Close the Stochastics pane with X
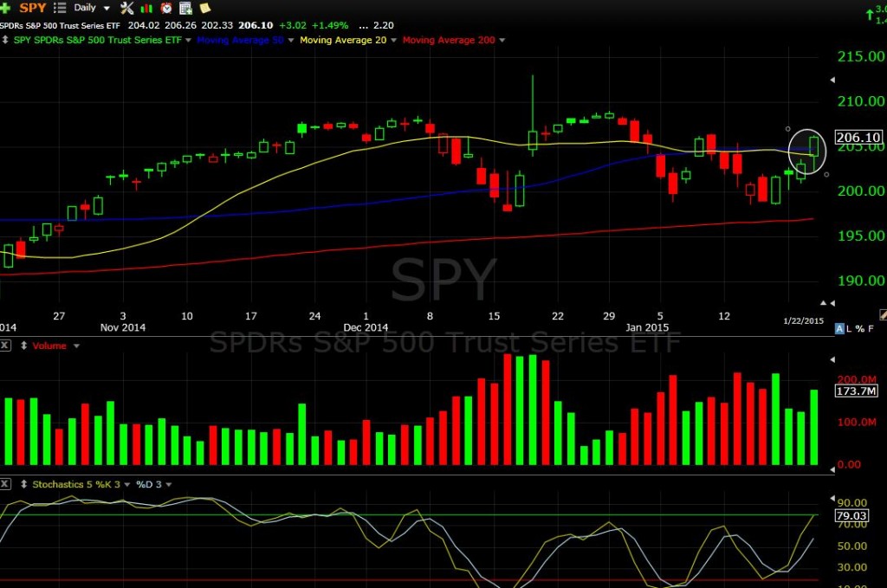Viewport: 887px width, 588px height. [4, 484]
